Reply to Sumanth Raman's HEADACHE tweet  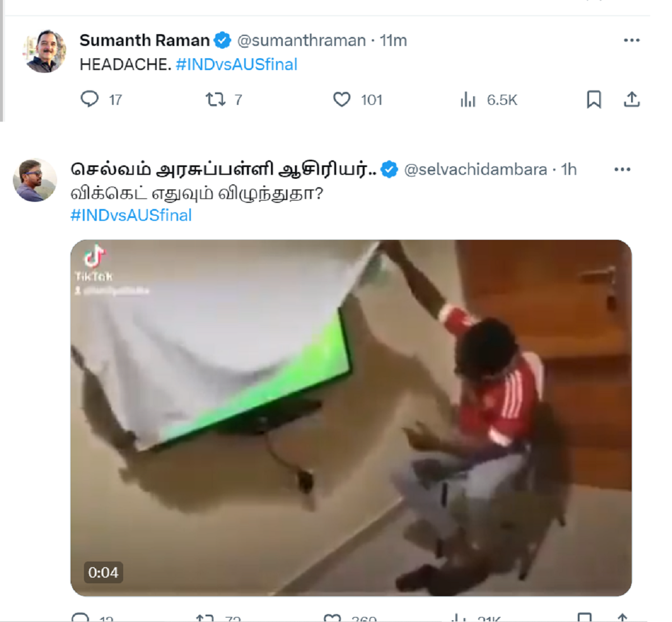pos(90,99)
